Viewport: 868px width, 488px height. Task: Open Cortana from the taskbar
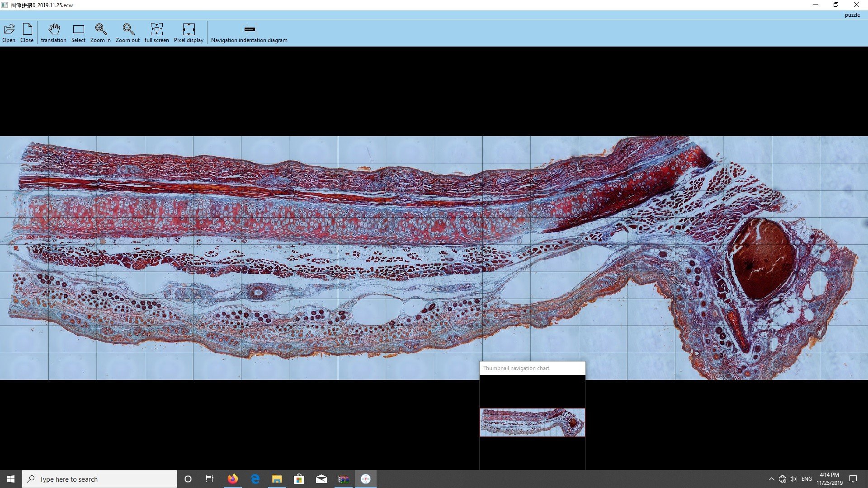[188, 479]
